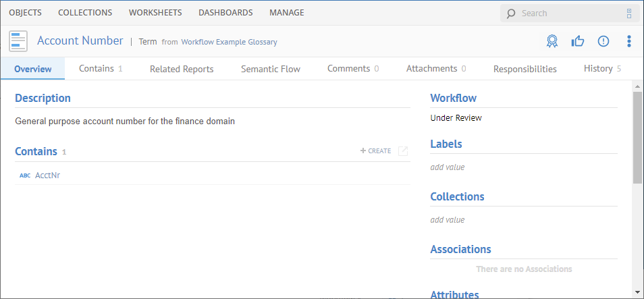Image resolution: width=644 pixels, height=299 pixels.
Task: Click the search filter icon in search box
Action: coord(629,13)
